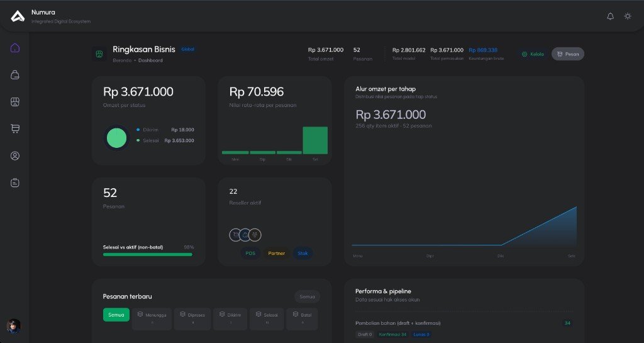Click the Global badge
This screenshot has width=644, height=343.
[x=187, y=49]
